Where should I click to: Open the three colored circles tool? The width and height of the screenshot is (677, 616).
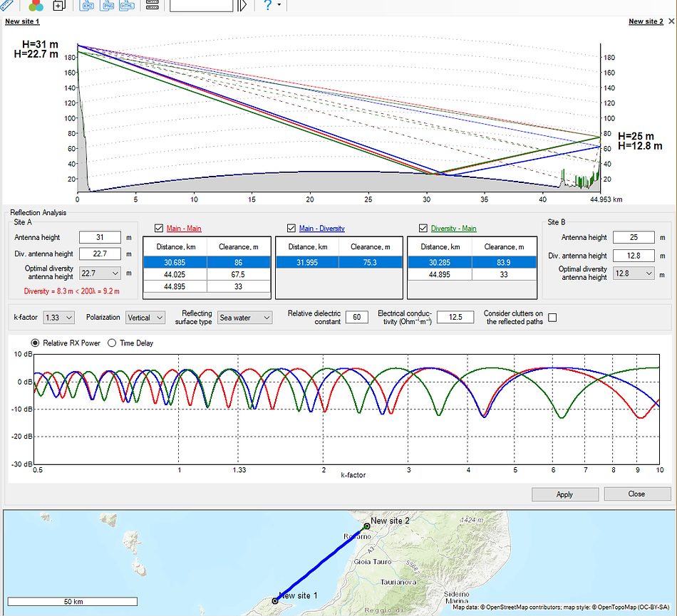point(36,5)
